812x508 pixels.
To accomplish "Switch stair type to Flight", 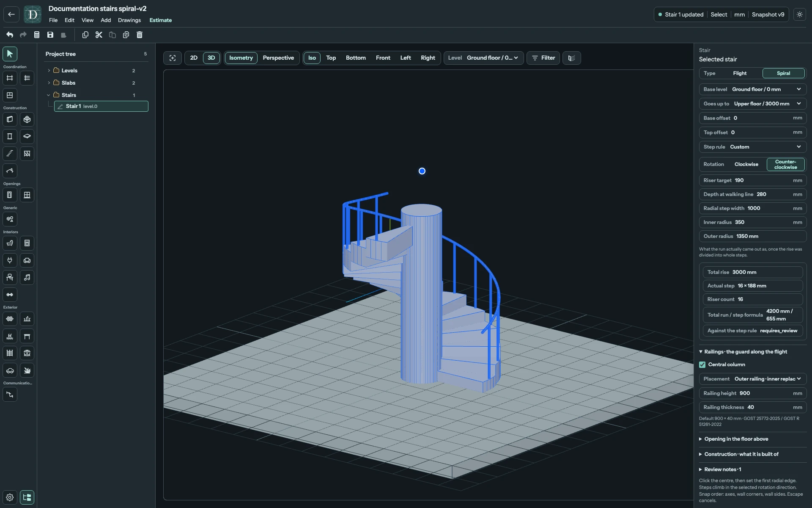I will pos(740,73).
